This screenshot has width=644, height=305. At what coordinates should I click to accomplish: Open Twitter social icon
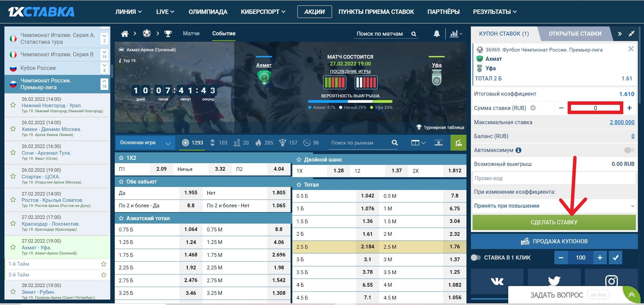tap(554, 281)
